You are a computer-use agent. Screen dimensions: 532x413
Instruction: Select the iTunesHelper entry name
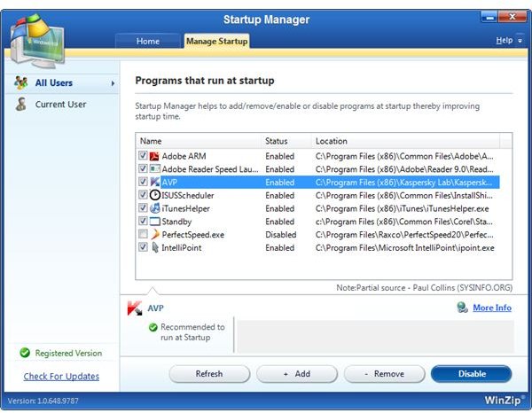186,208
